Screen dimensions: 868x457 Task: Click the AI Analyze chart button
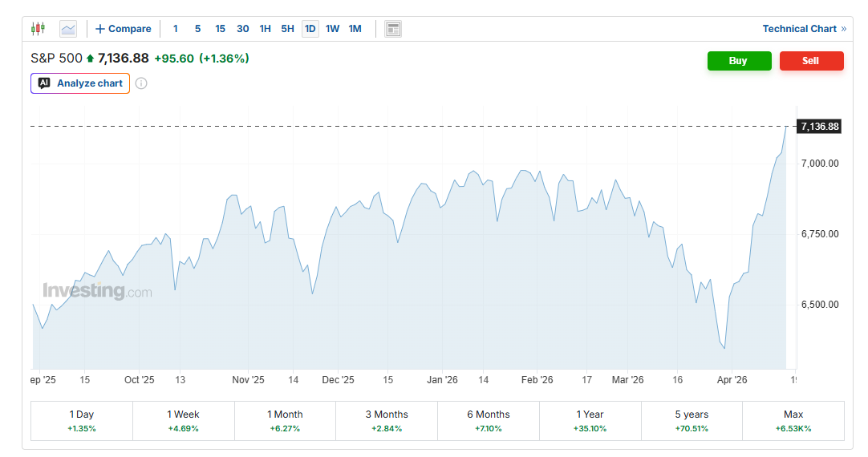point(80,83)
